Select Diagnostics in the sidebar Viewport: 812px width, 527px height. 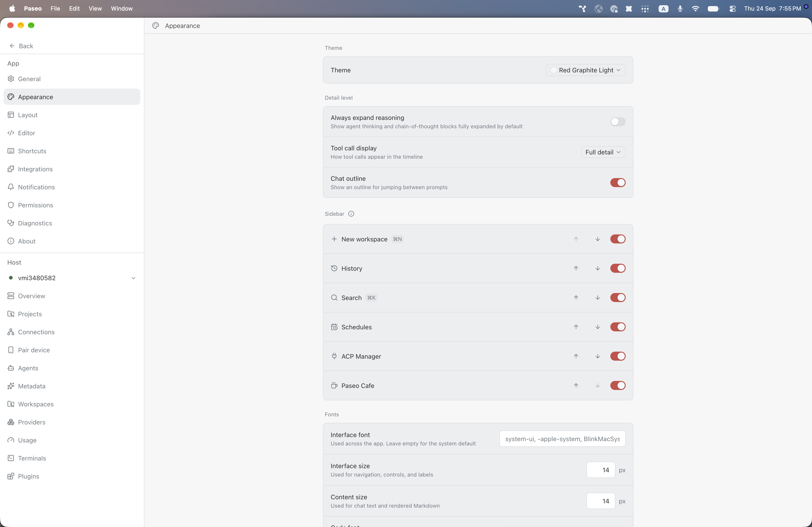(x=72, y=223)
